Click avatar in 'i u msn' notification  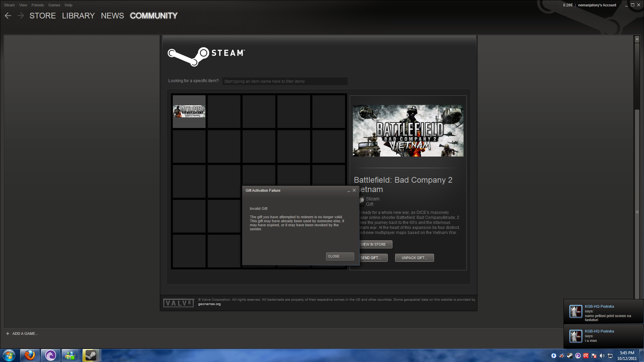(576, 336)
